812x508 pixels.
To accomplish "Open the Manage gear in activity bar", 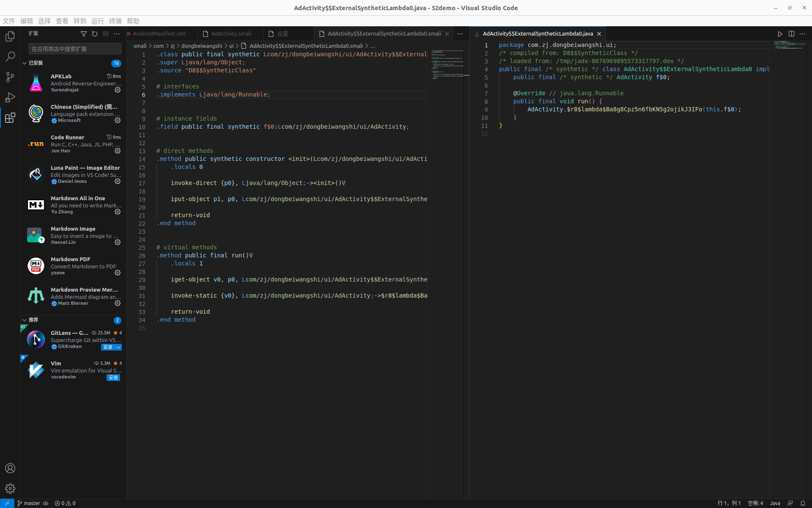I will coord(10,489).
